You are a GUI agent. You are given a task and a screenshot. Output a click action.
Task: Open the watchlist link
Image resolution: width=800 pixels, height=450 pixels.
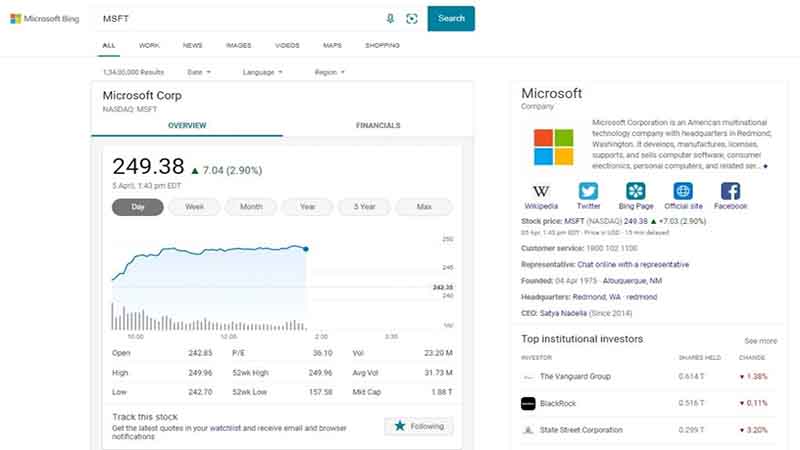(x=225, y=429)
